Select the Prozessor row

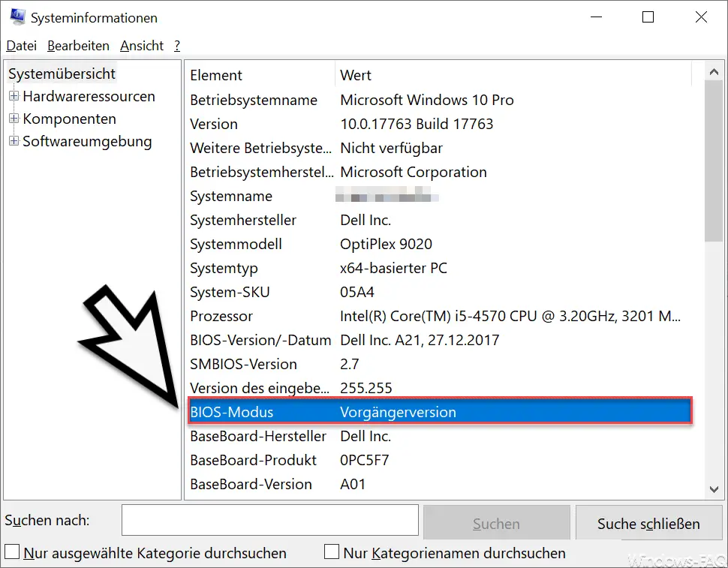coord(440,316)
